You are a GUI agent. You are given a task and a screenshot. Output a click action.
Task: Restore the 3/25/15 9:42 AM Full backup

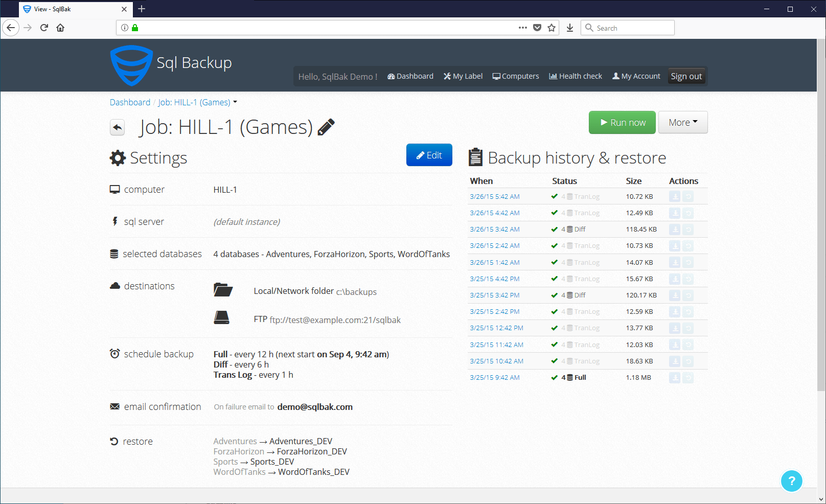coord(688,378)
